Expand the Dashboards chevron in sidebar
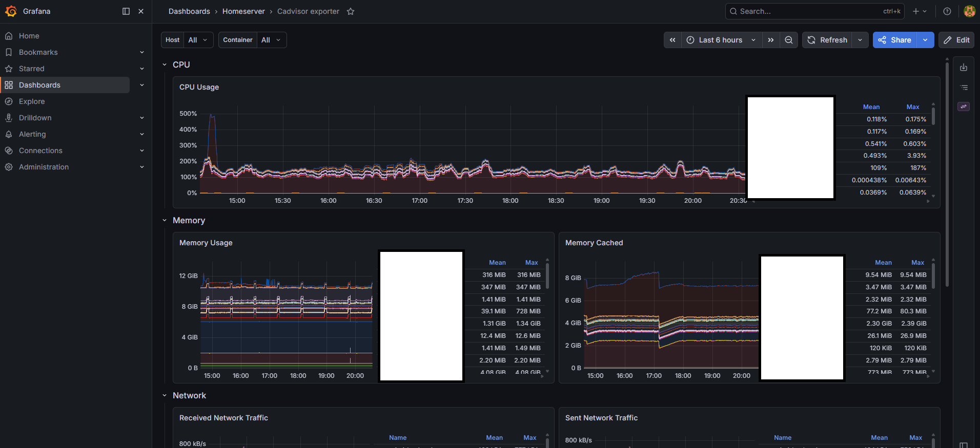Viewport: 980px width, 448px height. tap(142, 85)
